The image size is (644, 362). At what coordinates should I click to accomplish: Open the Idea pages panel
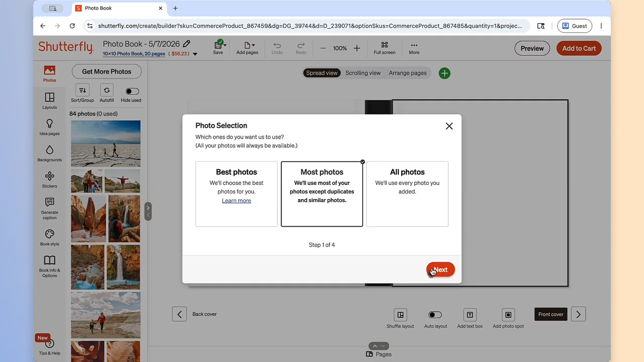pyautogui.click(x=49, y=127)
